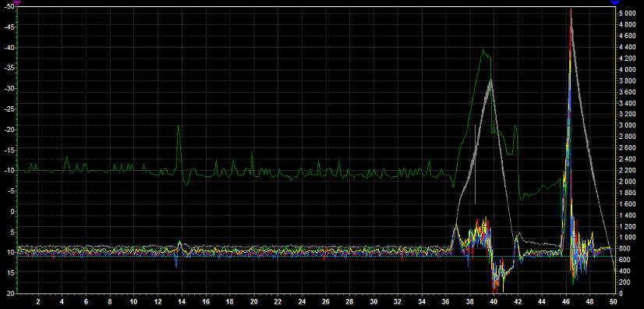The height and width of the screenshot is (309, 644).
Task: Click the 10 label on left axis
Action: 11,252
